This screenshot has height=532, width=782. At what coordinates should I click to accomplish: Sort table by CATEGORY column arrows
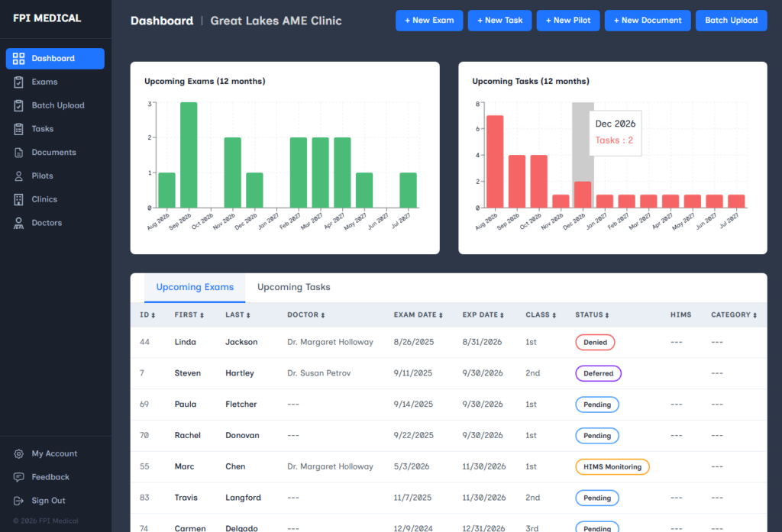pyautogui.click(x=755, y=315)
